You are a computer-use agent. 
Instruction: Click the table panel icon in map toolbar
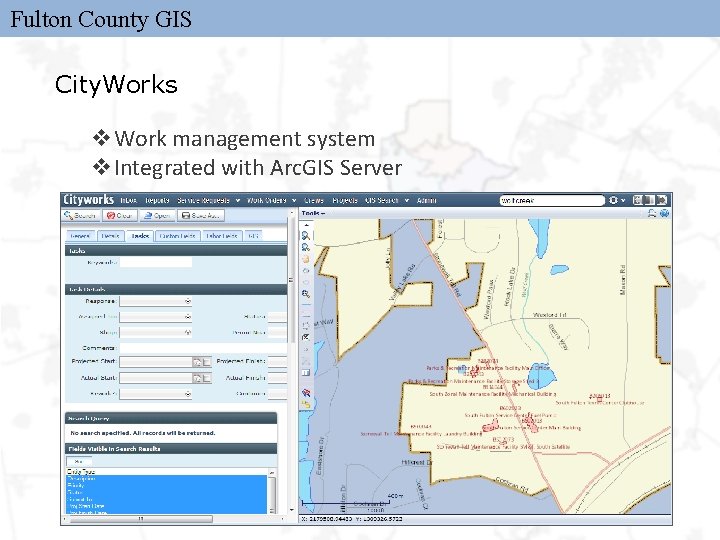(x=305, y=372)
